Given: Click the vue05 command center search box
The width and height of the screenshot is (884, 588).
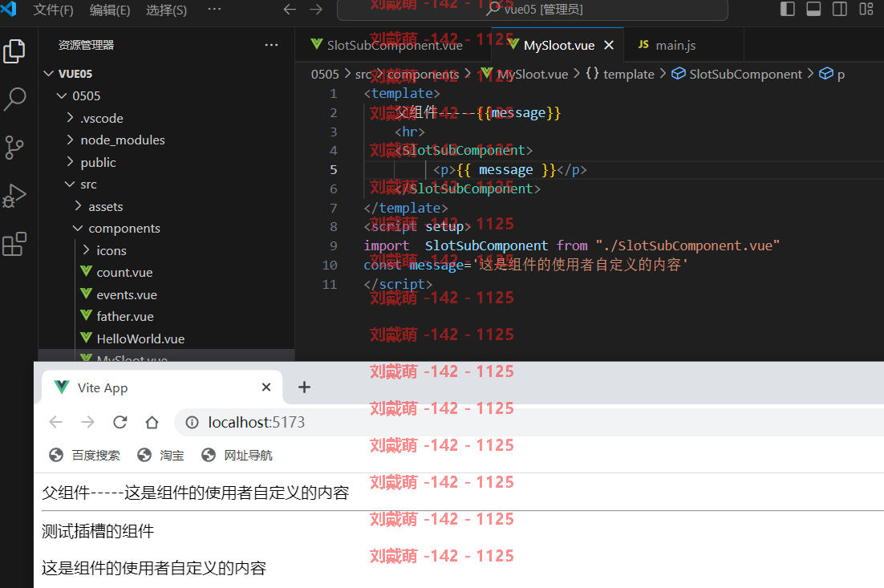Looking at the screenshot, I should tap(532, 9).
